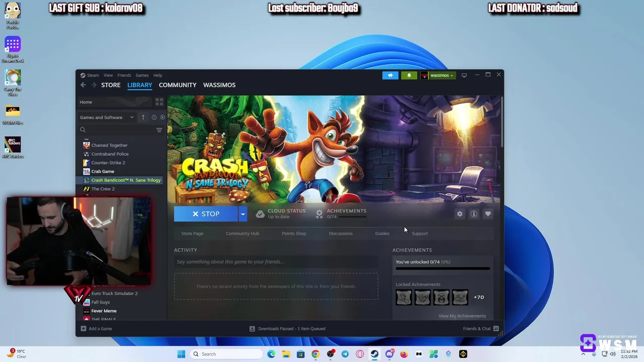Sort library using the up-arrow icon
Viewport: 644px width, 362px height.
point(143,117)
